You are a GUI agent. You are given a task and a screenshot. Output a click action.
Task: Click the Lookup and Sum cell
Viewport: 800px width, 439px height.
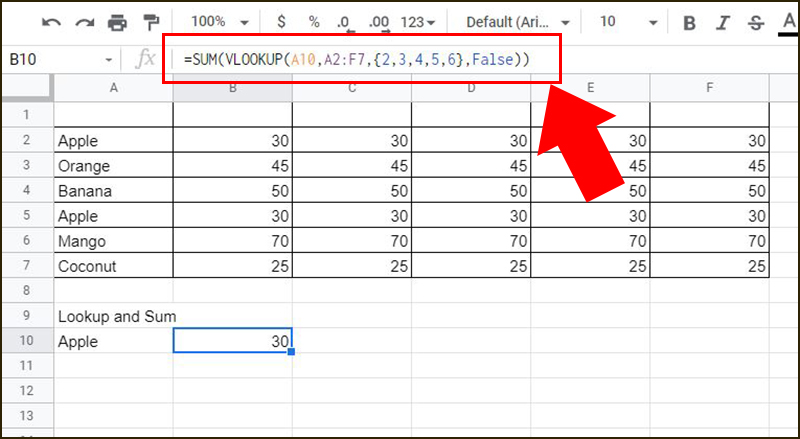(x=114, y=316)
